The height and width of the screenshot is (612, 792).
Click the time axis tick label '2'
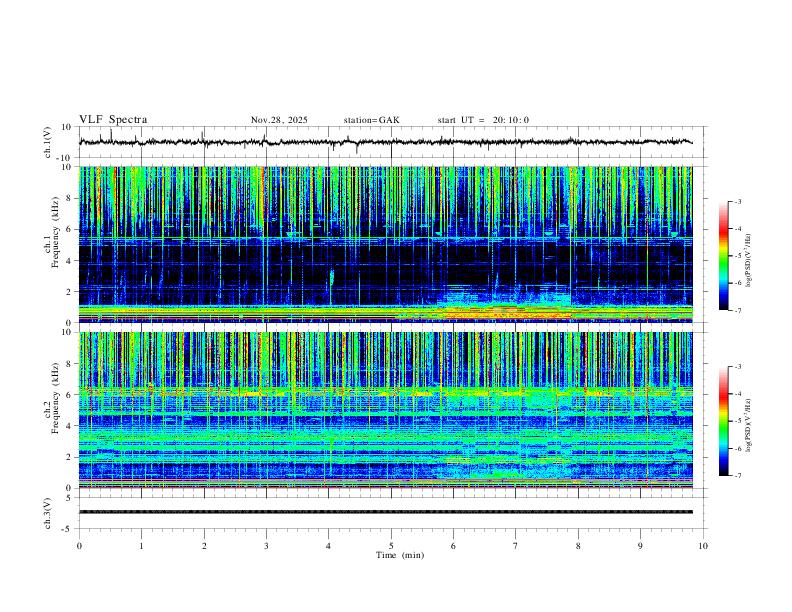(x=204, y=546)
